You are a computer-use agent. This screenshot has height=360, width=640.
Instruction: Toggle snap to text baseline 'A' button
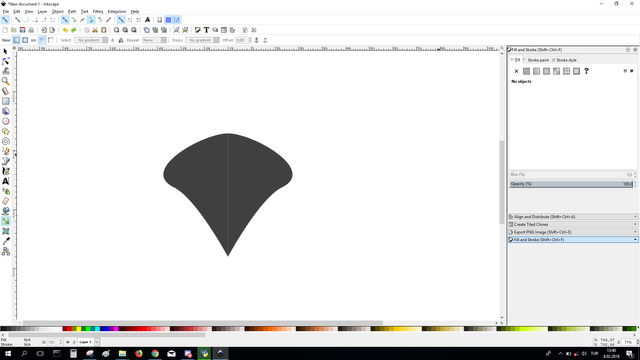point(147,20)
